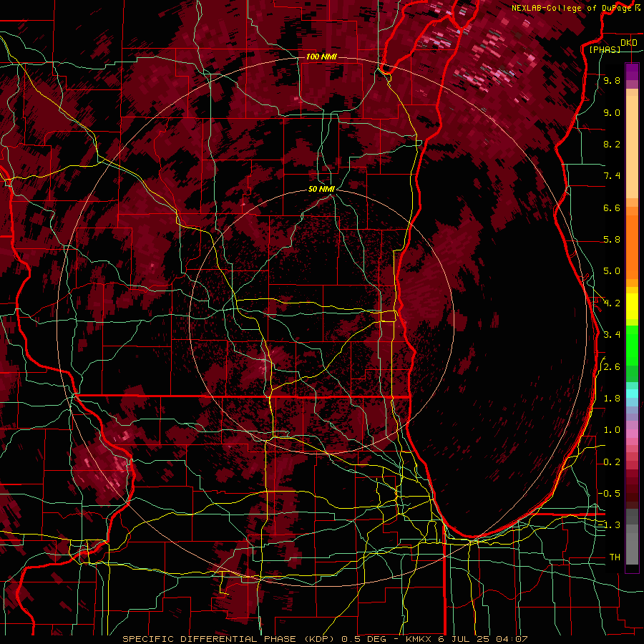
Task: Click the 1.8 value on the color scale
Action: click(612, 399)
